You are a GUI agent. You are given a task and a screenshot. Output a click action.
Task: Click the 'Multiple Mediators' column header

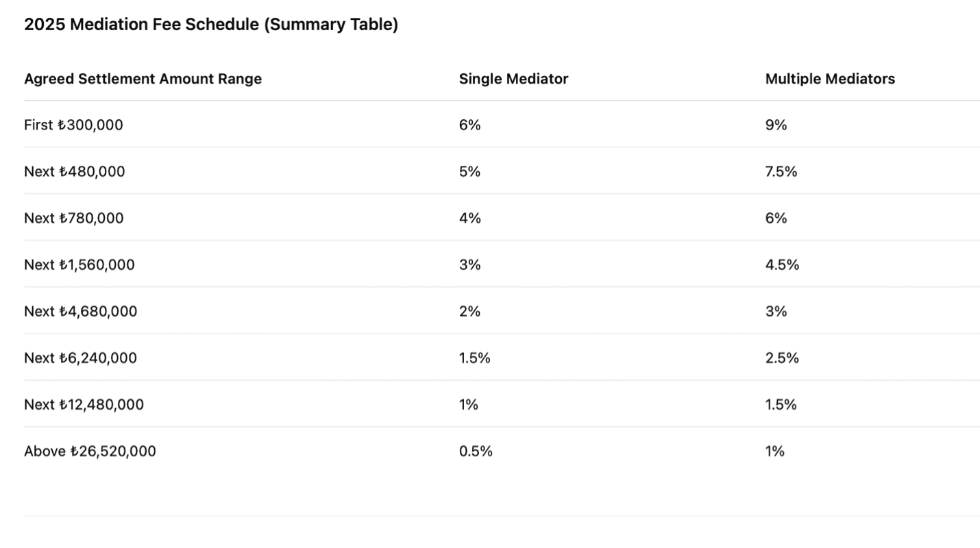click(830, 79)
